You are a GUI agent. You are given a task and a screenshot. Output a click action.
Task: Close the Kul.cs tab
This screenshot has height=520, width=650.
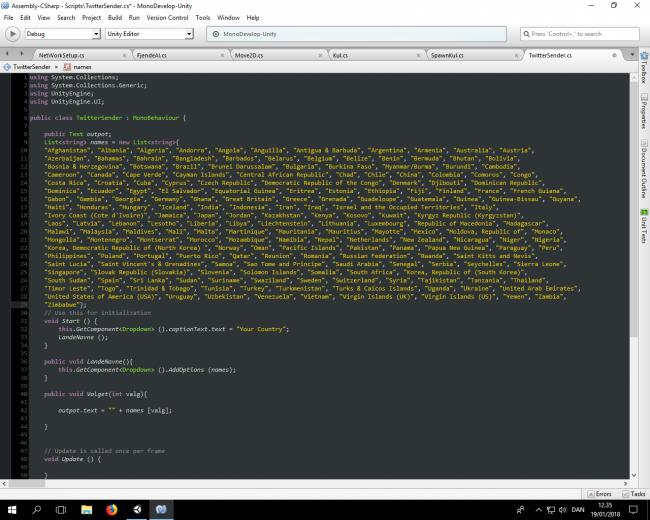418,55
